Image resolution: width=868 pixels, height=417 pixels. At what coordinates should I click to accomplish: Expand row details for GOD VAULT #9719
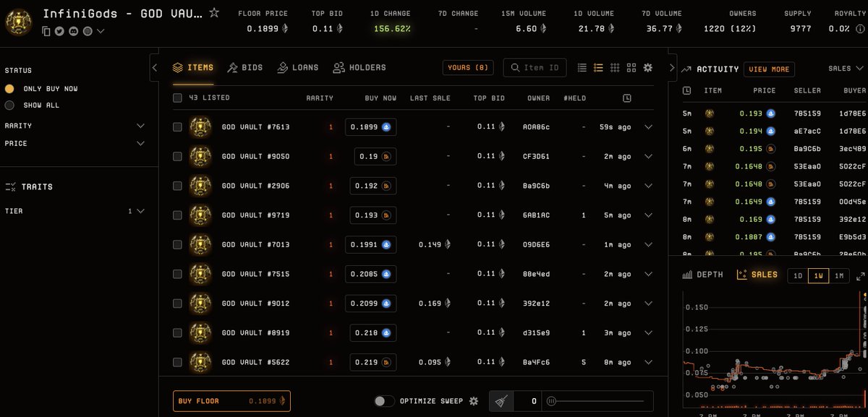pyautogui.click(x=648, y=215)
